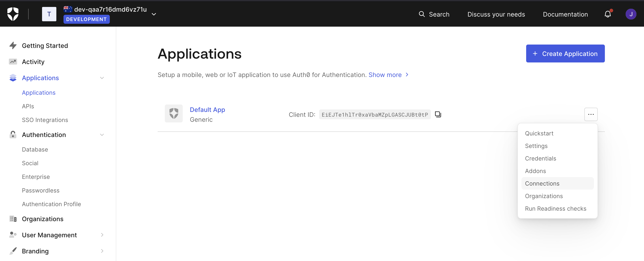Open Authentication Profile in sidebar
The width and height of the screenshot is (644, 261).
(51, 204)
